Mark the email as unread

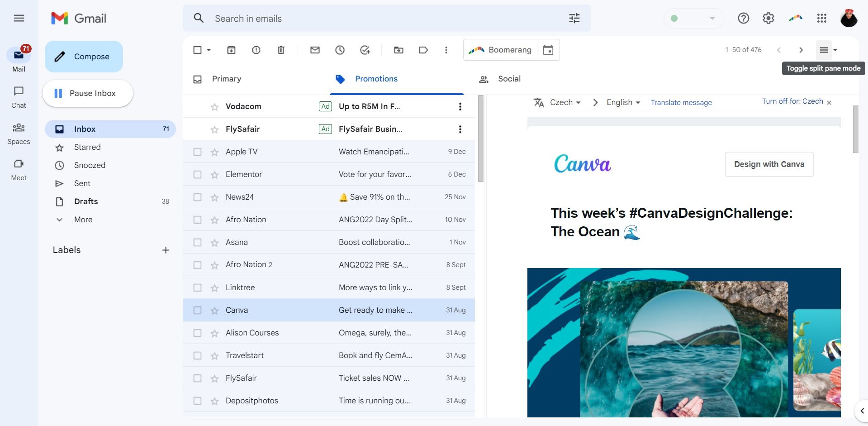click(x=315, y=50)
